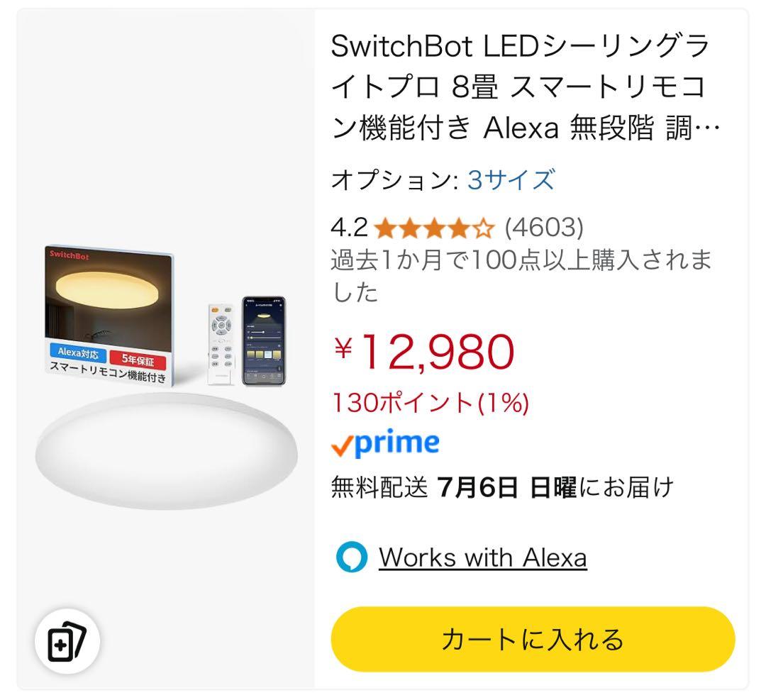Image resolution: width=766 pixels, height=700 pixels.
Task: Follow the Works with Alexa link
Action: point(484,557)
